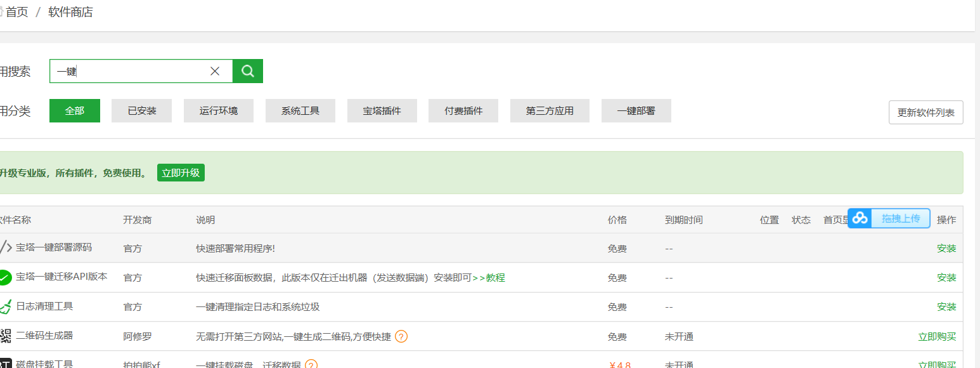The width and height of the screenshot is (980, 368).
Task: Click 立即购买 for 二维码生成器
Action: tap(937, 336)
